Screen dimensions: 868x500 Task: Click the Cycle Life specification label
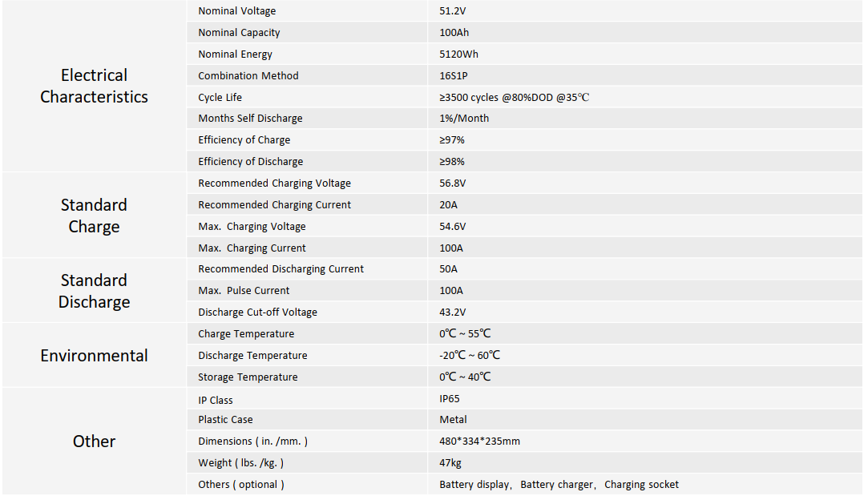pos(220,98)
